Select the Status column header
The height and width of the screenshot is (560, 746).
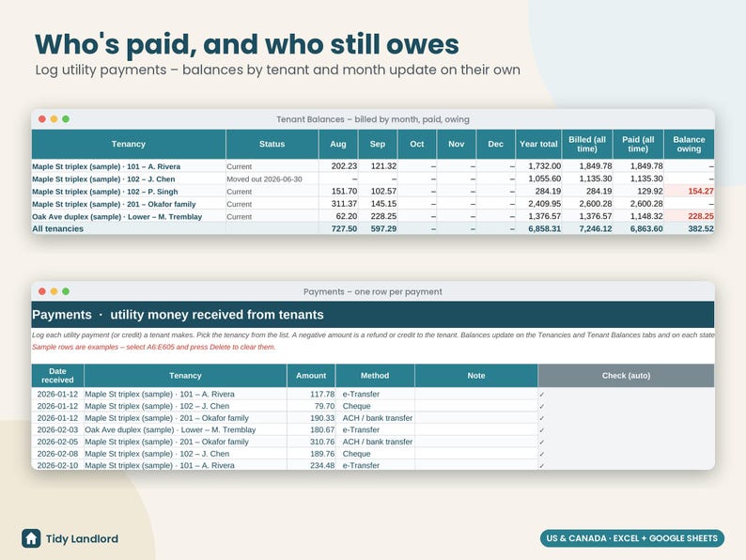[x=272, y=144]
